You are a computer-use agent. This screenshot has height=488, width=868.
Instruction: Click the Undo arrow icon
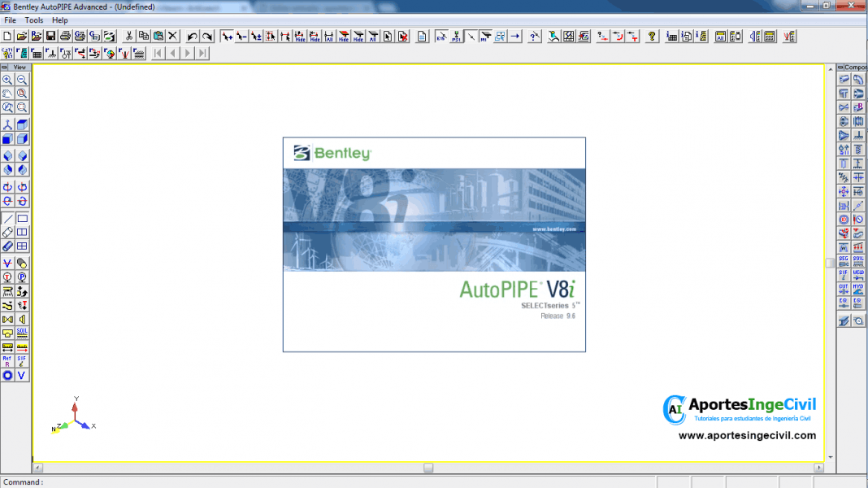[192, 37]
